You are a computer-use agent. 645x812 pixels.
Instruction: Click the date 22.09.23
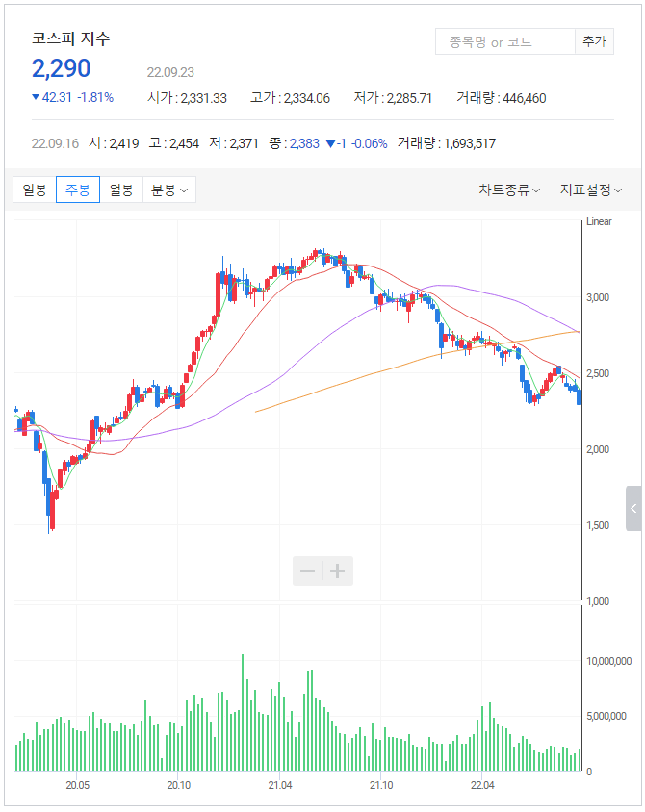point(170,72)
